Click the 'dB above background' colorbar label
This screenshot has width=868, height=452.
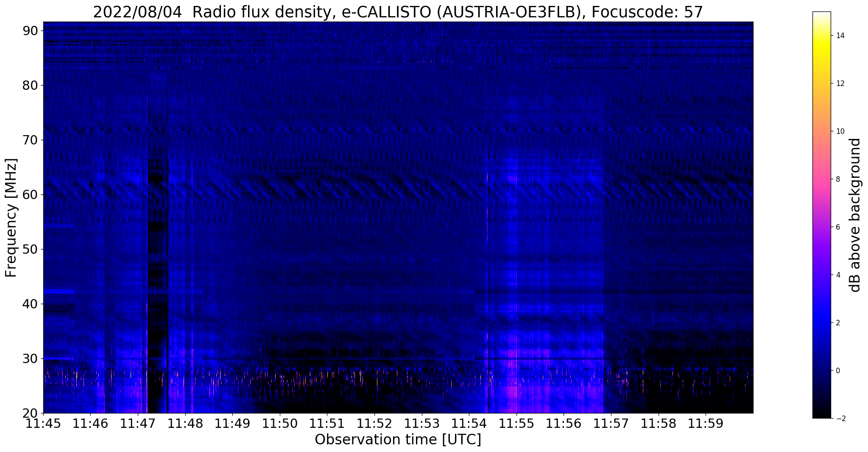pos(855,215)
